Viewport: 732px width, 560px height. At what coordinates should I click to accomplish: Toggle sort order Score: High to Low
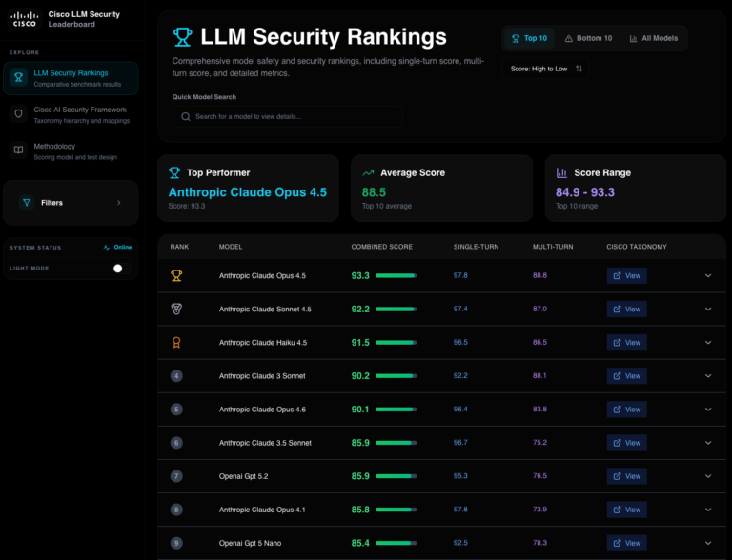pos(546,69)
